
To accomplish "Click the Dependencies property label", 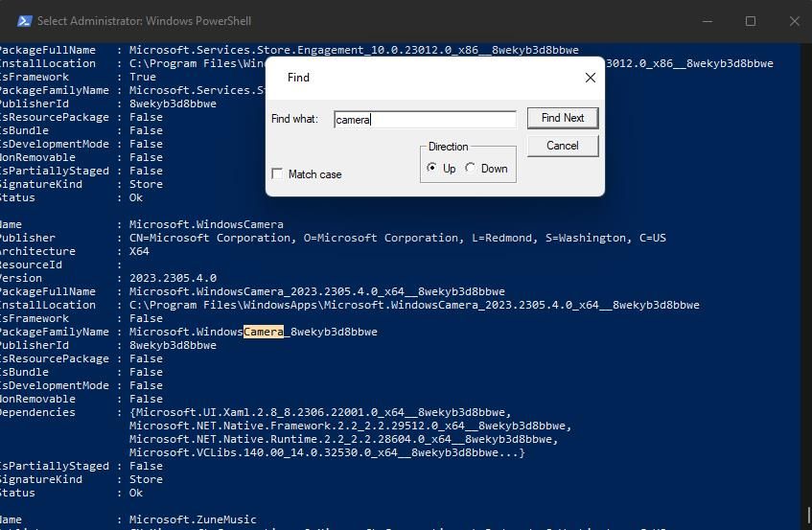I will pos(37,412).
